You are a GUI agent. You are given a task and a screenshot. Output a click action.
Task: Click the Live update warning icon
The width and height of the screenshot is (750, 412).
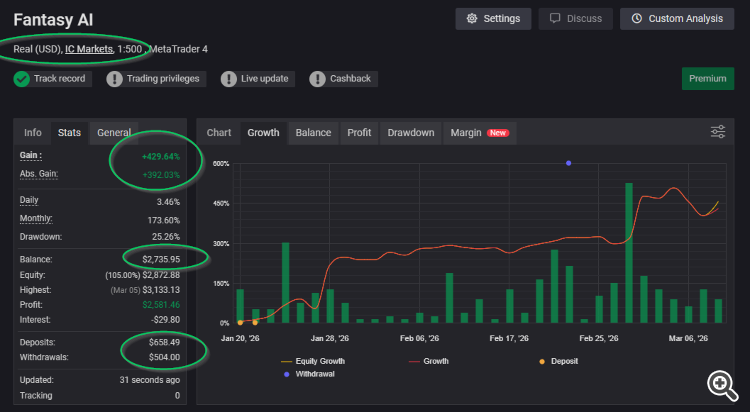(x=229, y=79)
